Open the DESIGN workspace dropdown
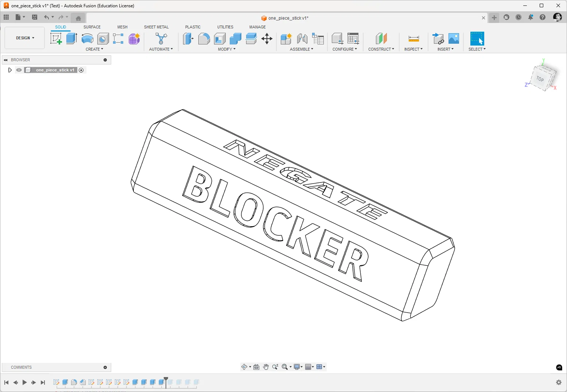567x392 pixels. click(25, 38)
